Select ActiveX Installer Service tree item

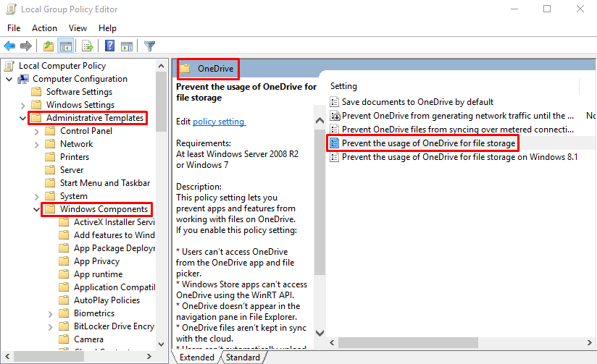pos(114,221)
